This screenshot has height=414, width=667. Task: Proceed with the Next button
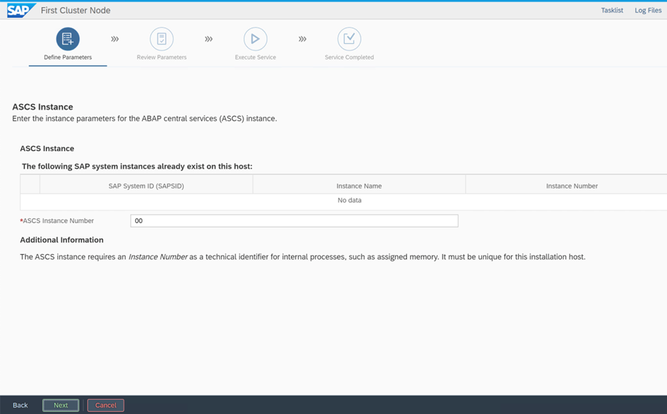click(61, 405)
